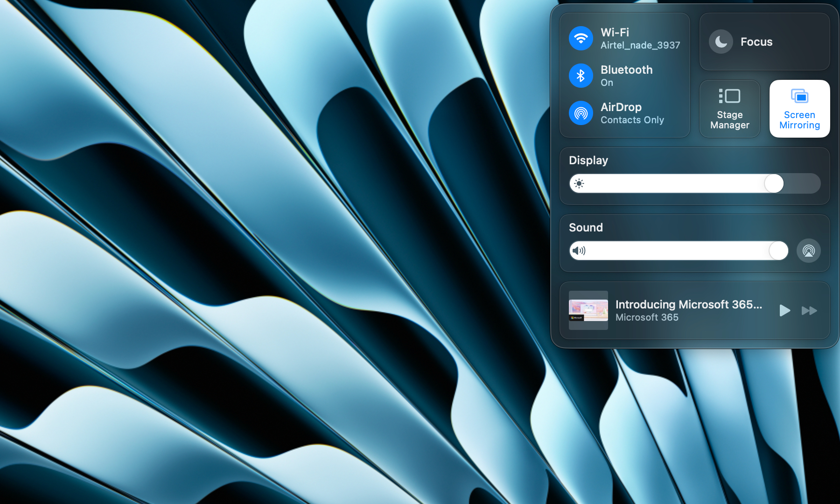The width and height of the screenshot is (840, 504).
Task: Play the Introducing Microsoft 365 video
Action: (784, 311)
